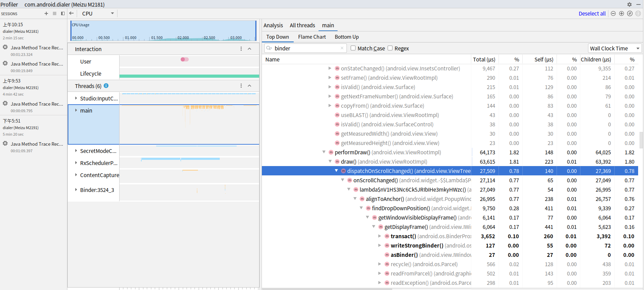The height and width of the screenshot is (290, 644).
Task: Zoom out the timeline
Action: [x=613, y=13]
